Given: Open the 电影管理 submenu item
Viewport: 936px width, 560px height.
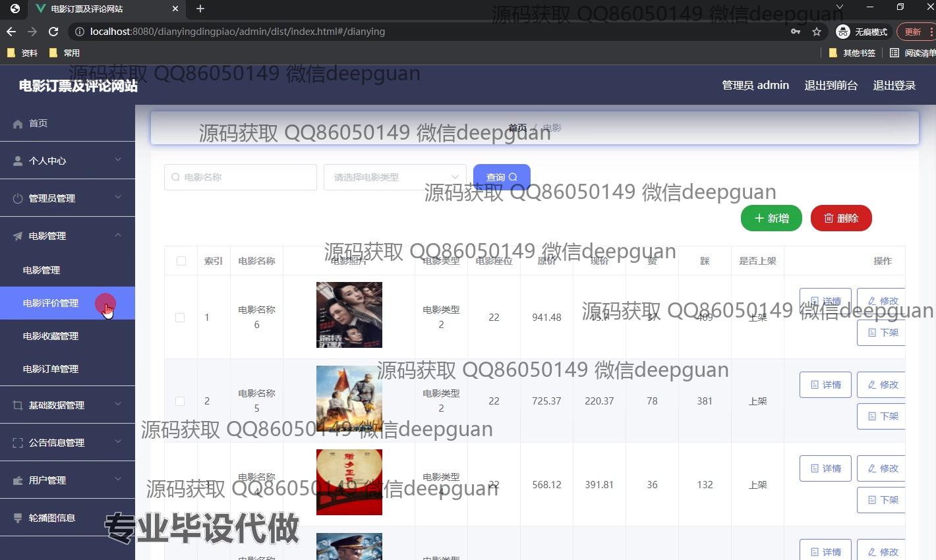Looking at the screenshot, I should pos(67,270).
